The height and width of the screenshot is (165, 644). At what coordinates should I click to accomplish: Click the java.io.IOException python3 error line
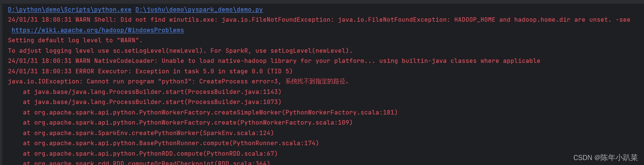tap(179, 81)
